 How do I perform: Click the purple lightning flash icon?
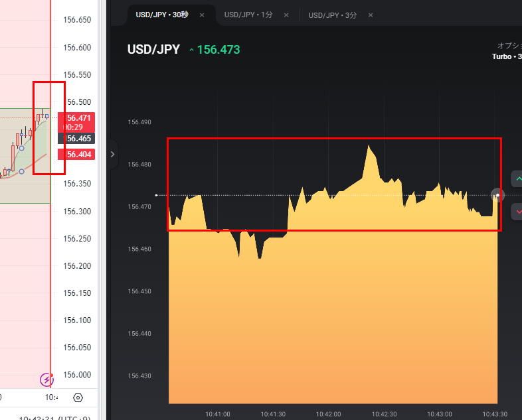click(46, 380)
